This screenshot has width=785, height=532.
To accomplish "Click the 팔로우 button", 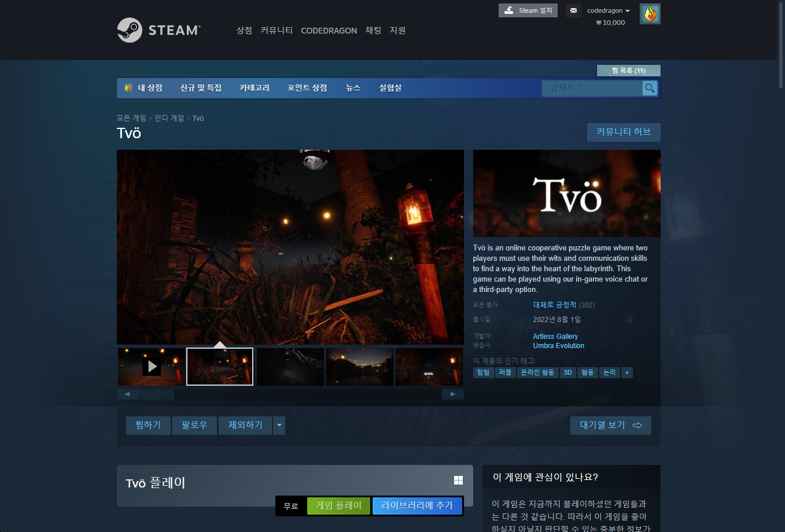I will [194, 426].
